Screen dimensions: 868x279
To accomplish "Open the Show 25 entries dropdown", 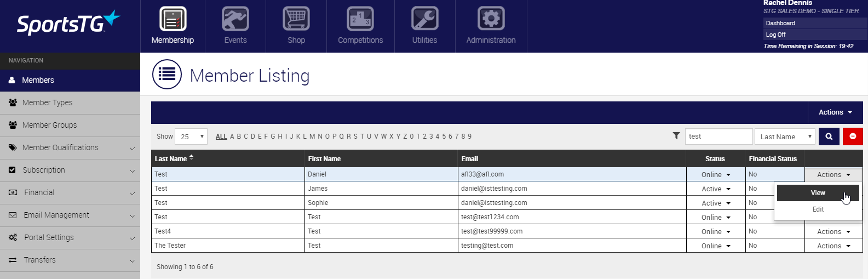I will click(x=191, y=136).
